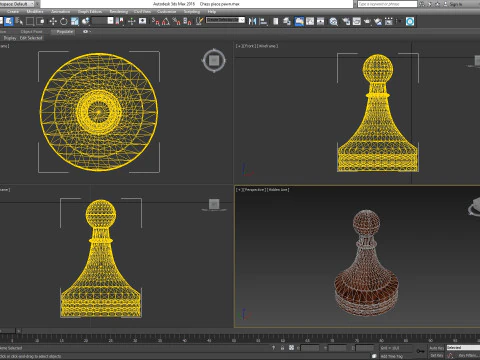480x360 pixels.
Task: Click ViewCube in top viewport
Action: click(x=214, y=60)
